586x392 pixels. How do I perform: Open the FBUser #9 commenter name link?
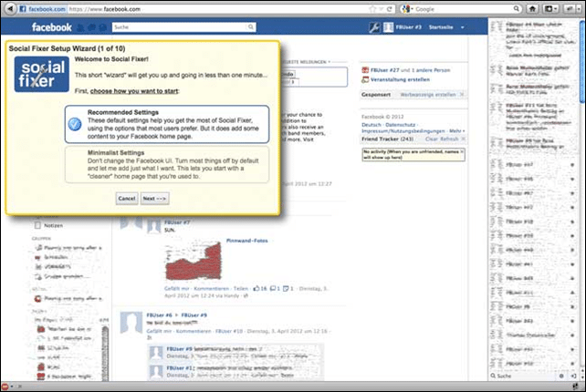(179, 349)
